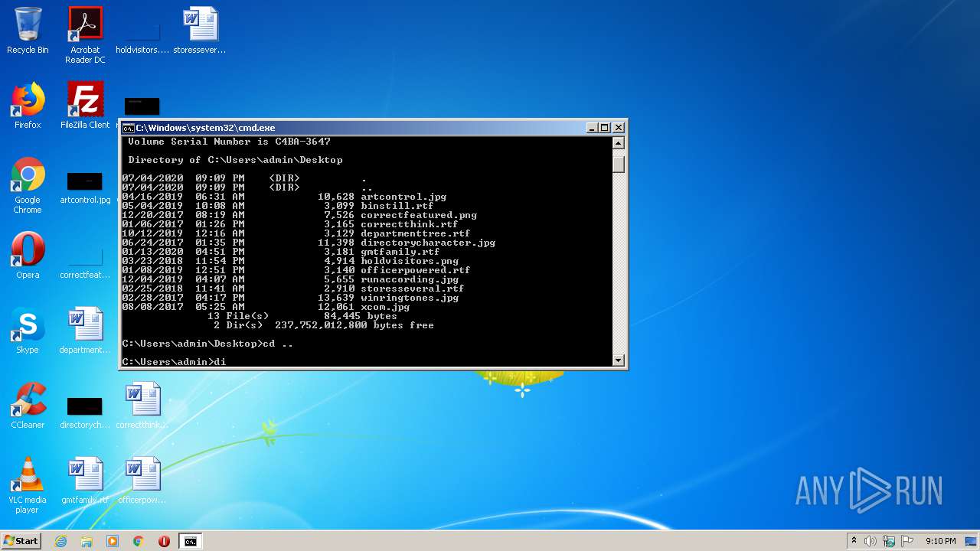Click the binstill.rtf listing line

tap(278, 206)
